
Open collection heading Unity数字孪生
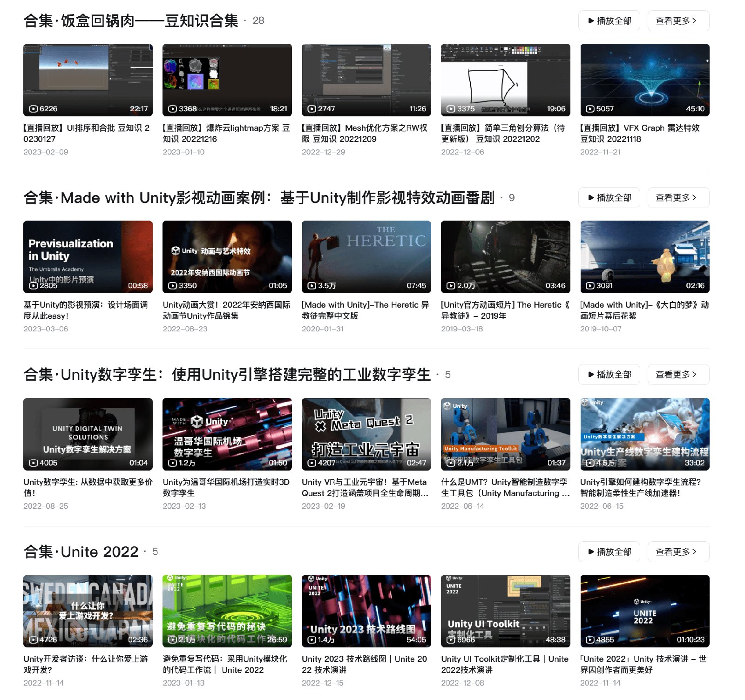(x=227, y=375)
